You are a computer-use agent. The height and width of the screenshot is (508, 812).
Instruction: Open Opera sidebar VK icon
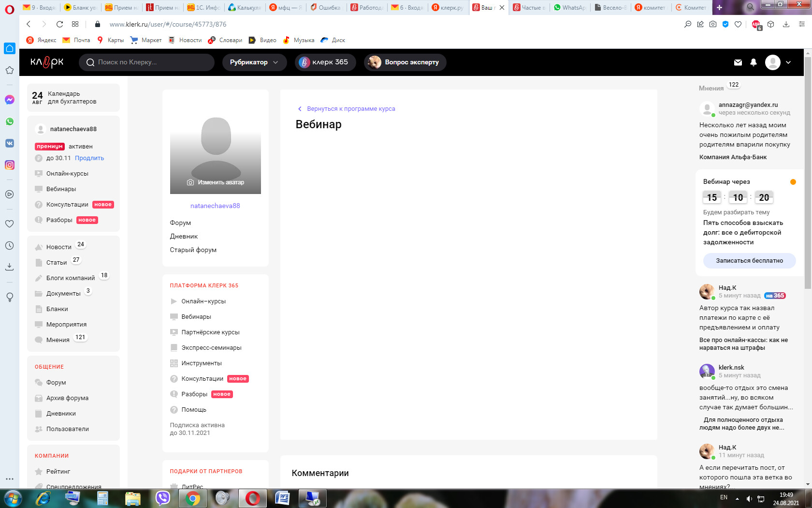click(x=10, y=143)
